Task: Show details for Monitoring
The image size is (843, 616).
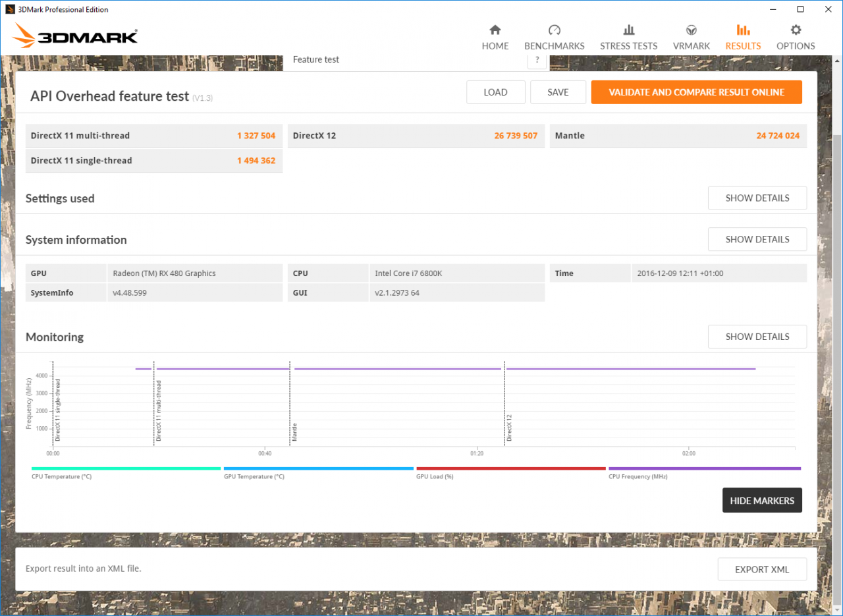Action: coord(757,337)
